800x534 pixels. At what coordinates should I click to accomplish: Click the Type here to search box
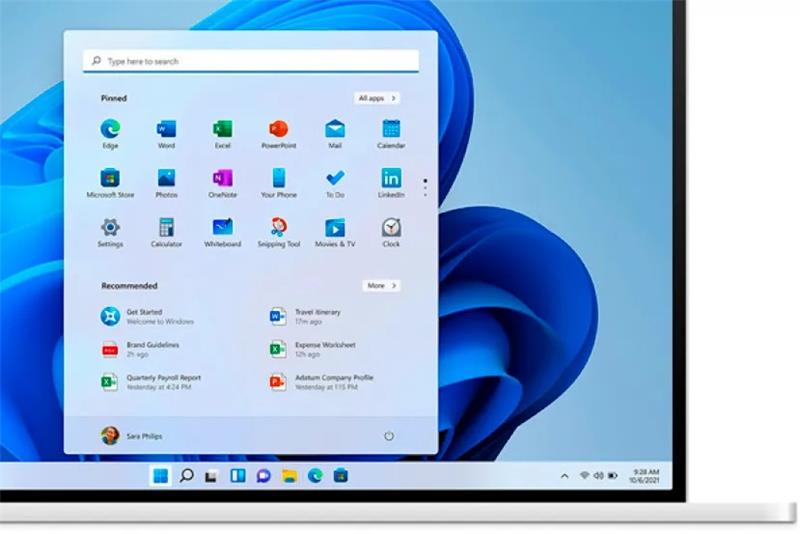[x=251, y=61]
